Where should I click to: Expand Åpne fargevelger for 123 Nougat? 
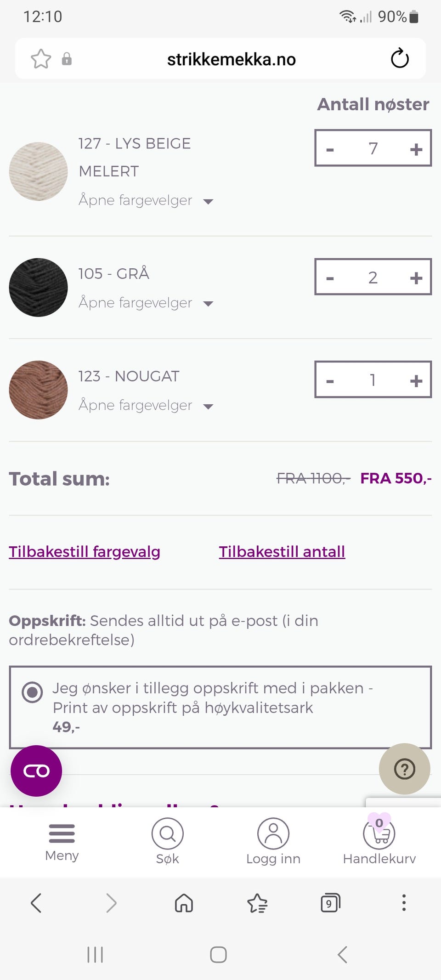(x=146, y=405)
